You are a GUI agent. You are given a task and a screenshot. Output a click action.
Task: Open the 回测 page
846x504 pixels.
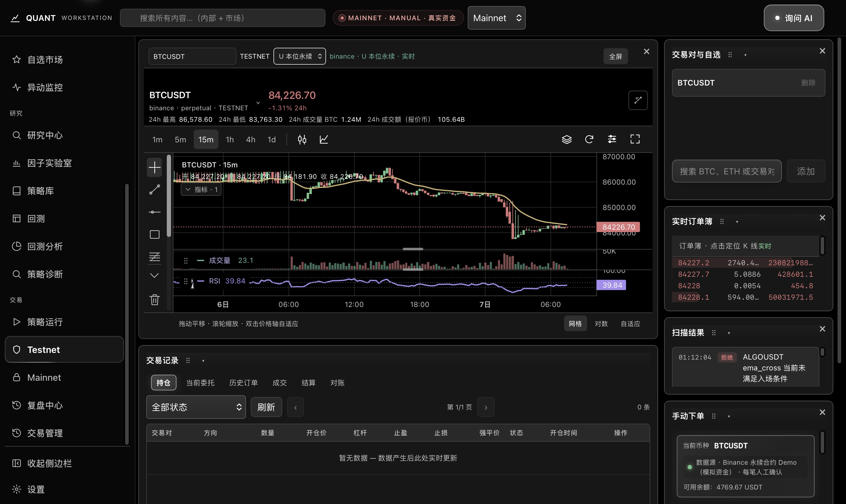point(65,219)
